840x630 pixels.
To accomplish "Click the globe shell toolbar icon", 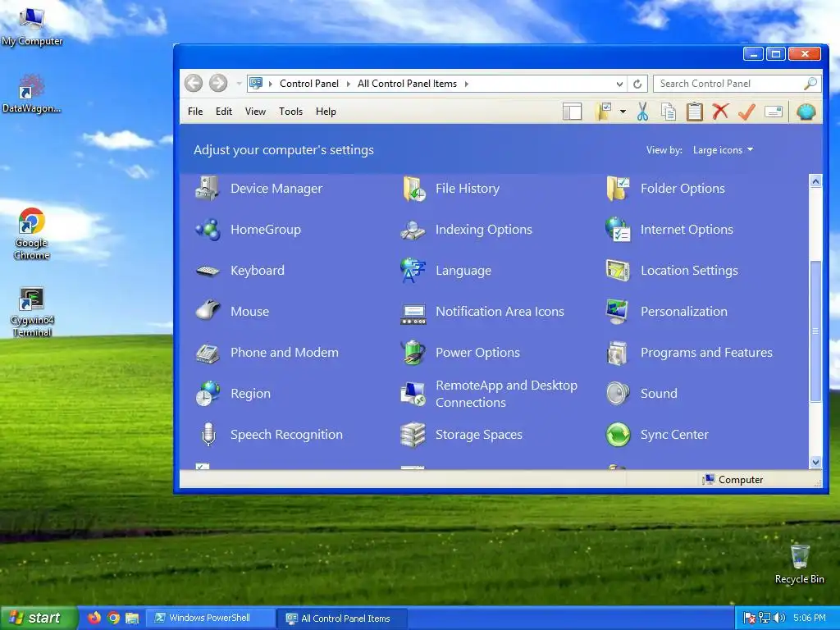I will tap(806, 112).
